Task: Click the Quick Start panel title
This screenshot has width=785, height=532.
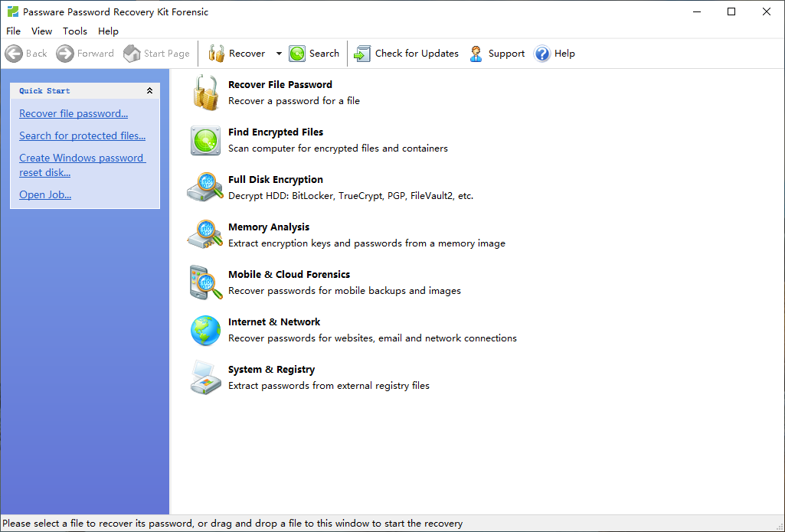Action: click(x=44, y=90)
